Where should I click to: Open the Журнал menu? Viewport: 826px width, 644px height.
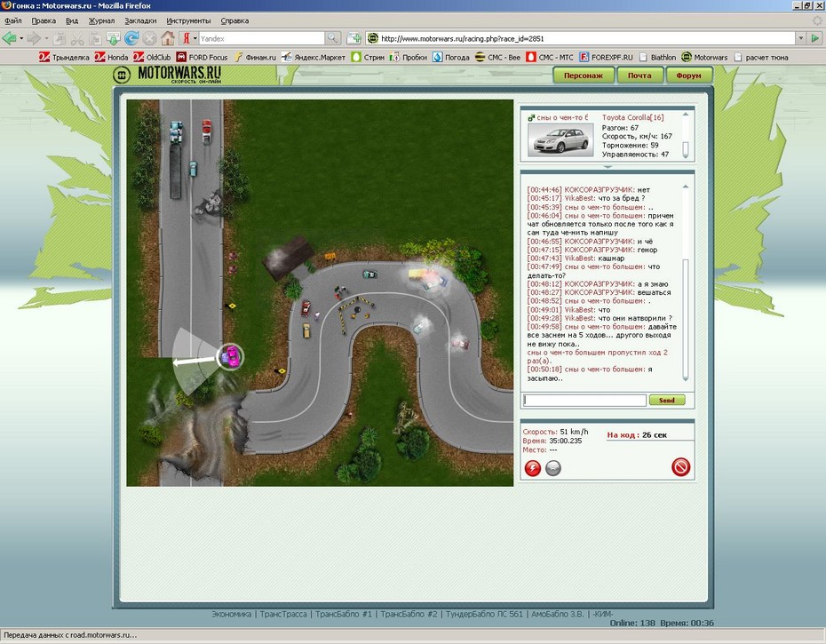(x=101, y=21)
